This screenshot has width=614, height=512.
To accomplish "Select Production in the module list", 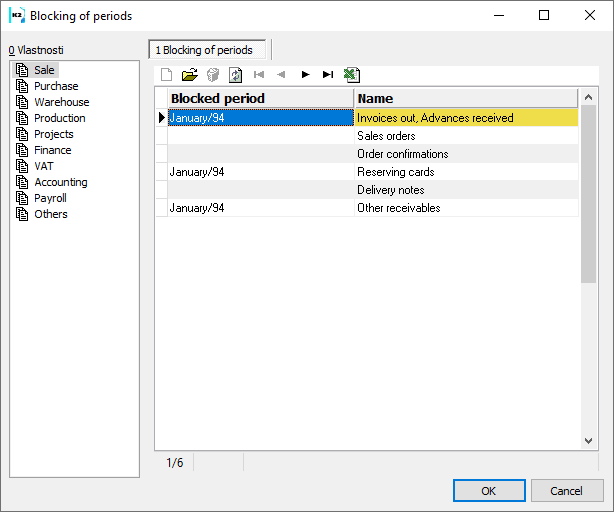I will pos(60,118).
